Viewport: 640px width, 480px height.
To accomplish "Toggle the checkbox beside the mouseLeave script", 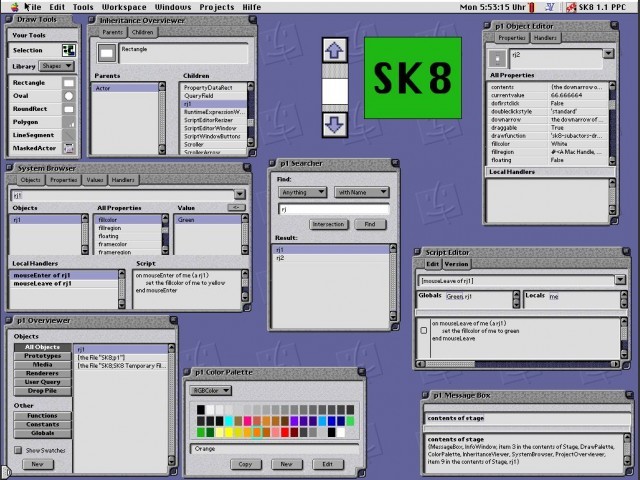I will coord(424,330).
